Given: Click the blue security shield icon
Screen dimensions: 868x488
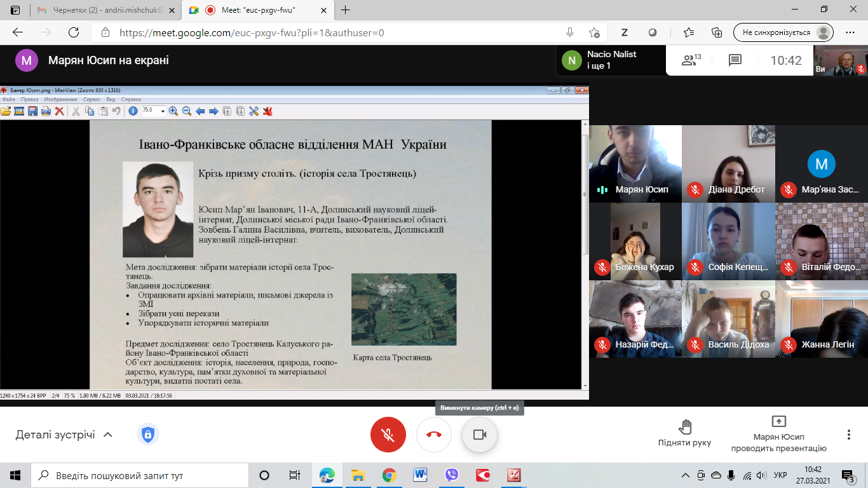Looking at the screenshot, I should pos(148,435).
